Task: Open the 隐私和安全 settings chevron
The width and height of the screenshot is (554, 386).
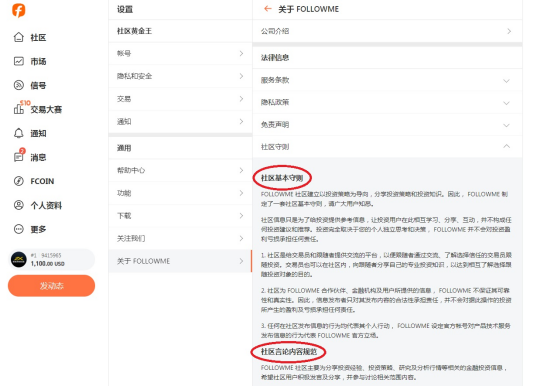Action: pos(241,76)
